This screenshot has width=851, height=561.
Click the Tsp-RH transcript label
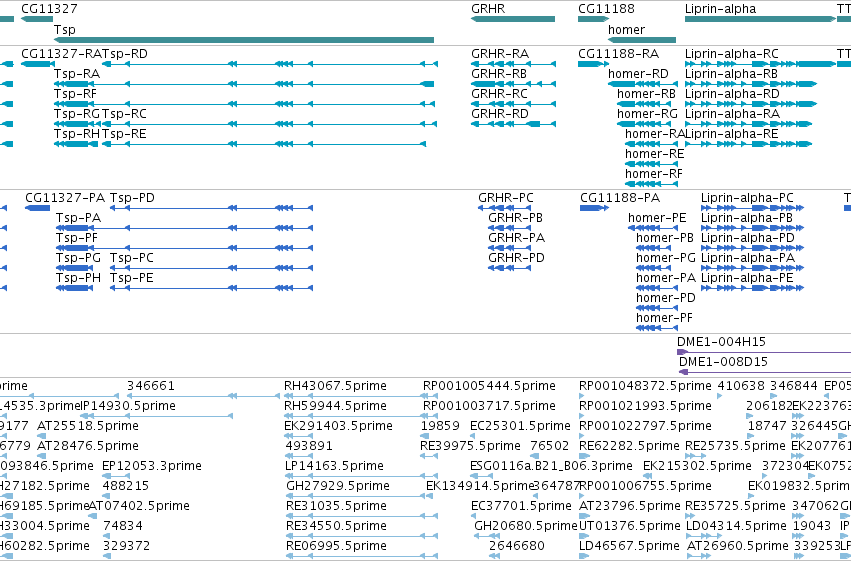(x=77, y=134)
